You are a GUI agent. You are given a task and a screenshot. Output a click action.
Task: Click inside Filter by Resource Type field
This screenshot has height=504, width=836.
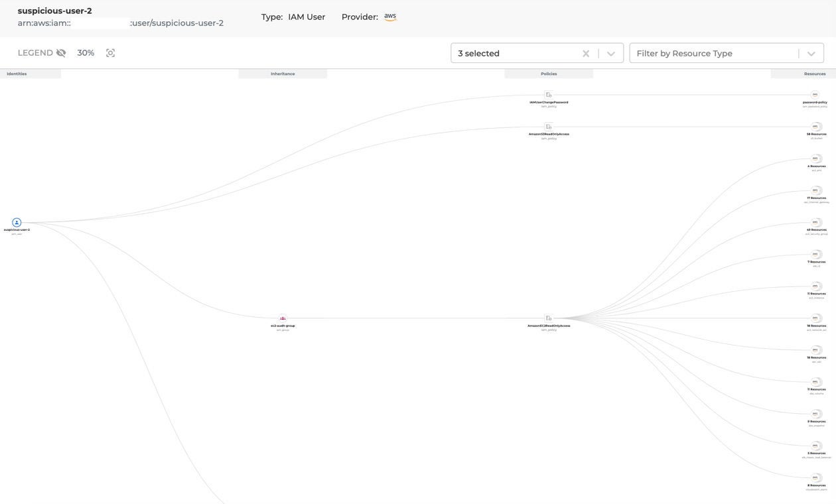coord(727,53)
